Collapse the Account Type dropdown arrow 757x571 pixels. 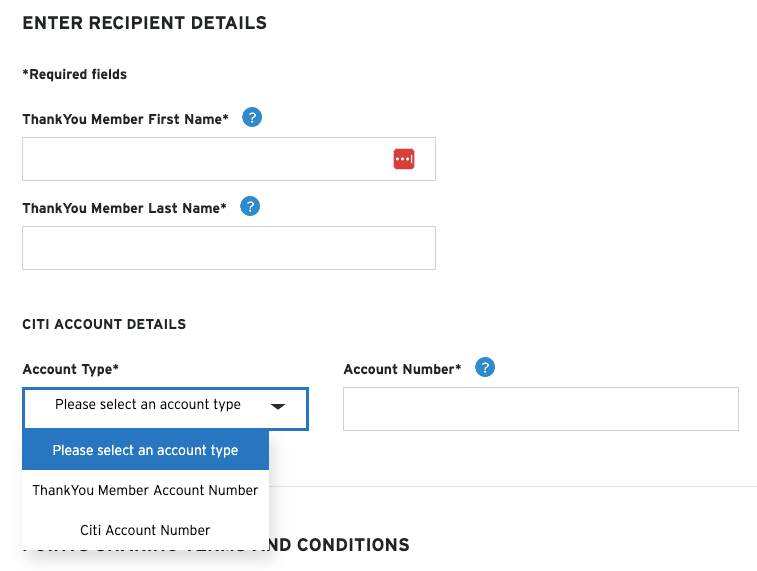pos(278,406)
